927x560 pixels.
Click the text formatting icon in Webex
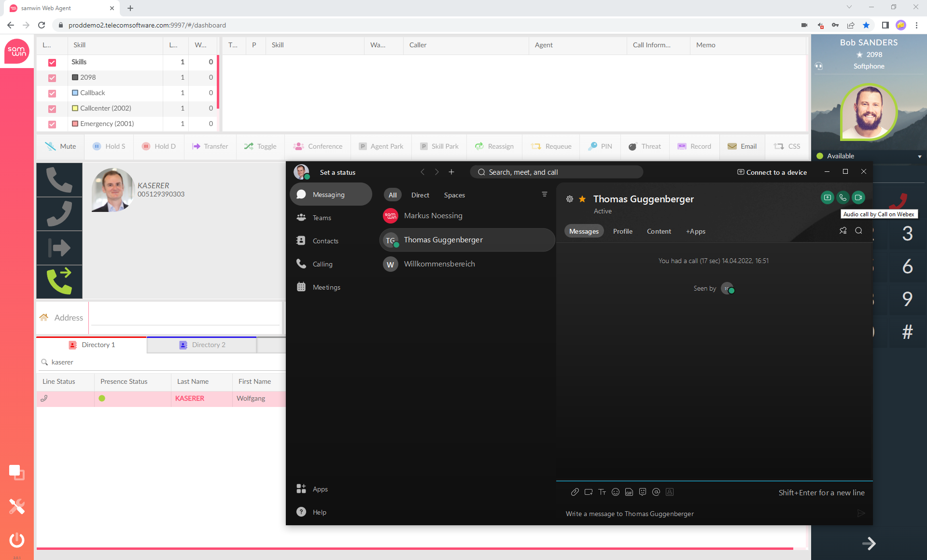pos(602,492)
